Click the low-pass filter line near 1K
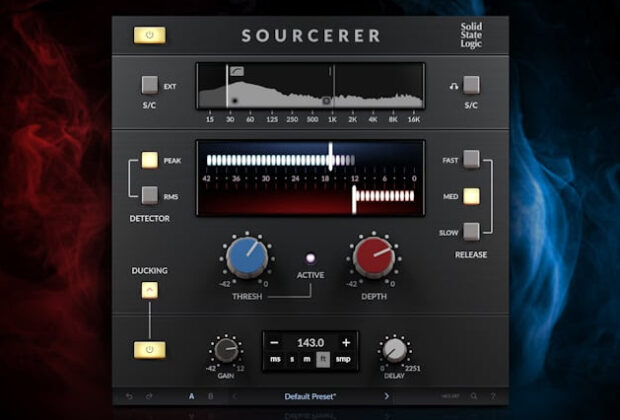This screenshot has width=620, height=420. pyautogui.click(x=334, y=86)
